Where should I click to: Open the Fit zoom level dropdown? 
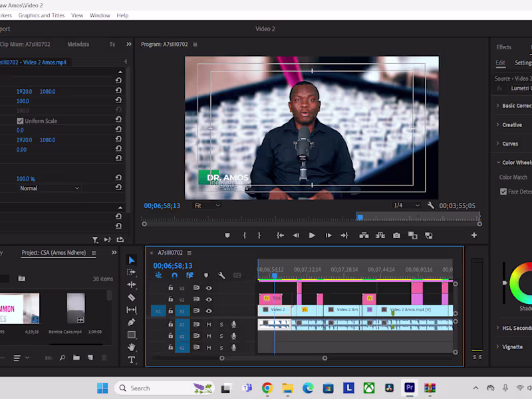click(x=206, y=206)
